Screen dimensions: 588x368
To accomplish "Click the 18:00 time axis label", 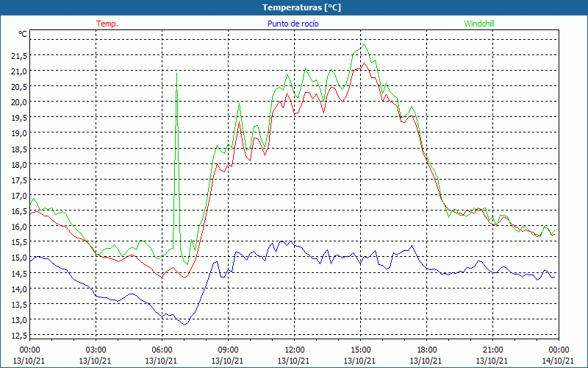I will [426, 350].
